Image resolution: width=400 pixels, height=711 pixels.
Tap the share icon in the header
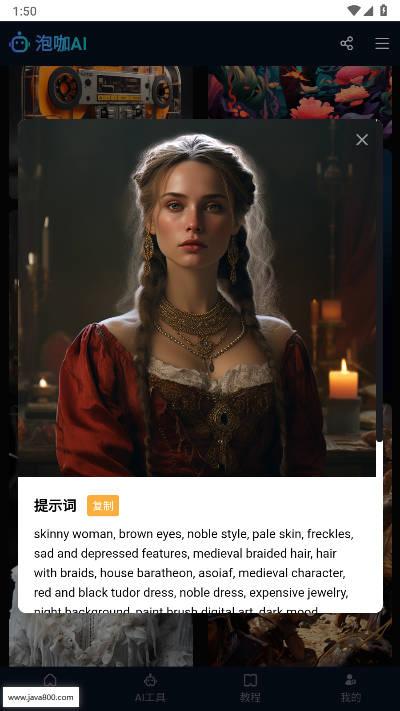click(346, 44)
